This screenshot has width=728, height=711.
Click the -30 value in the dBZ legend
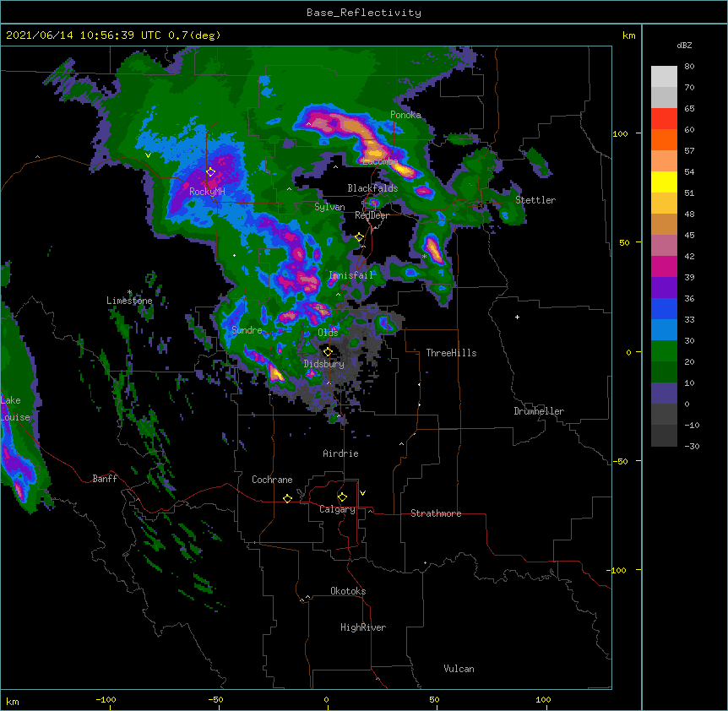[692, 447]
